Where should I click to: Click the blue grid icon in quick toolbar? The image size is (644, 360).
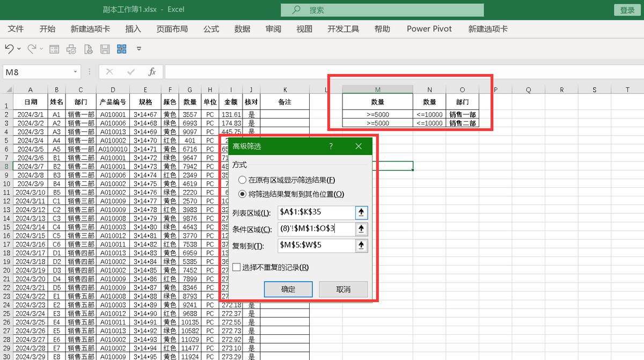(x=121, y=49)
